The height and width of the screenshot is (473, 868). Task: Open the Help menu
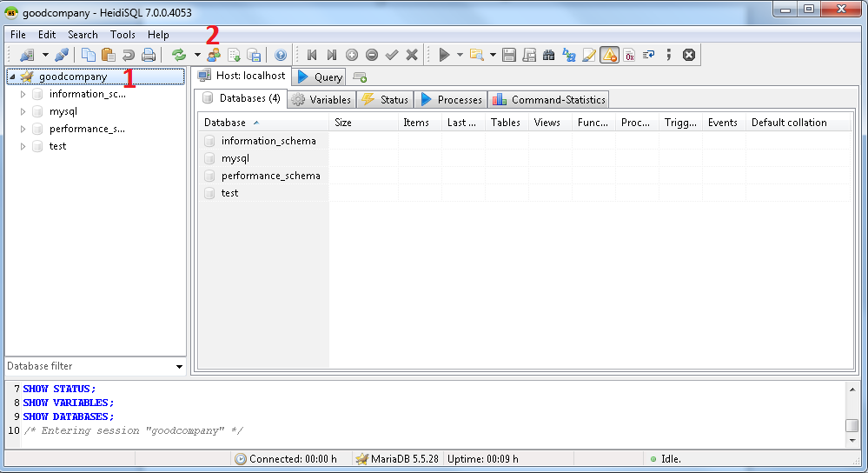point(158,34)
